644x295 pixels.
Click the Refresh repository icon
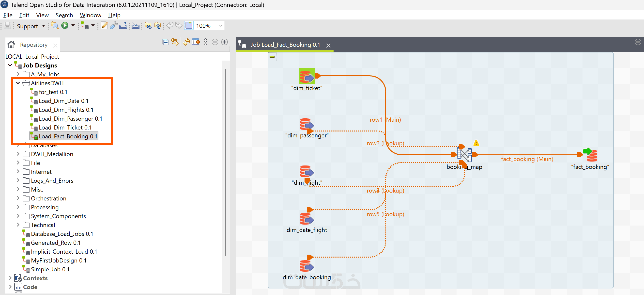click(186, 42)
